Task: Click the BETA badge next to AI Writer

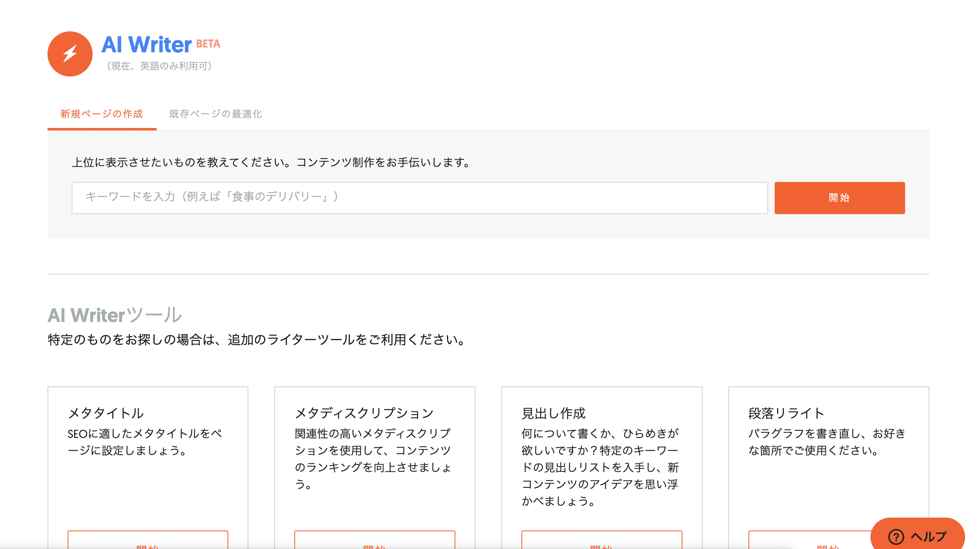Action: pos(209,44)
